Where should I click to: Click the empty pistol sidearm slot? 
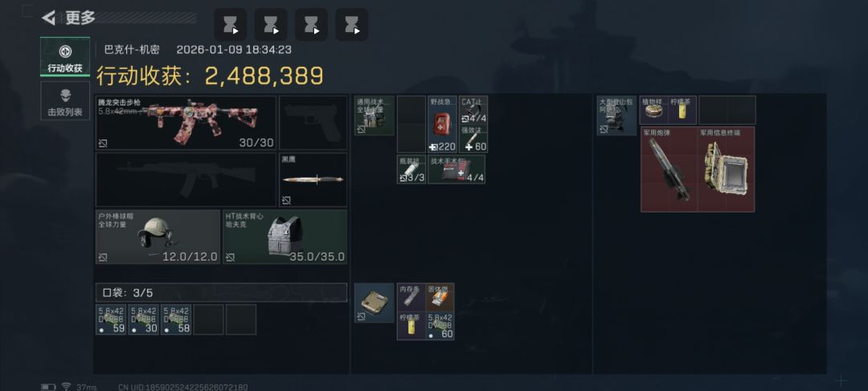click(x=313, y=123)
